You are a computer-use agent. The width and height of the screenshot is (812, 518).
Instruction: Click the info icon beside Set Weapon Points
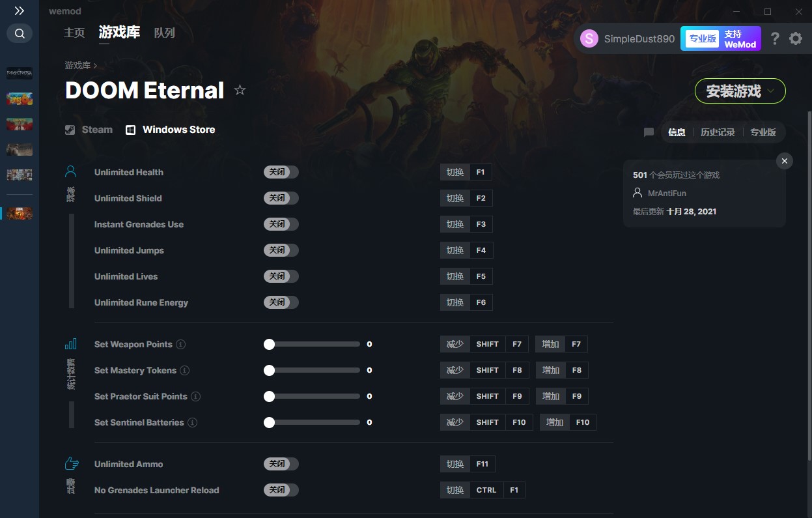coord(181,344)
